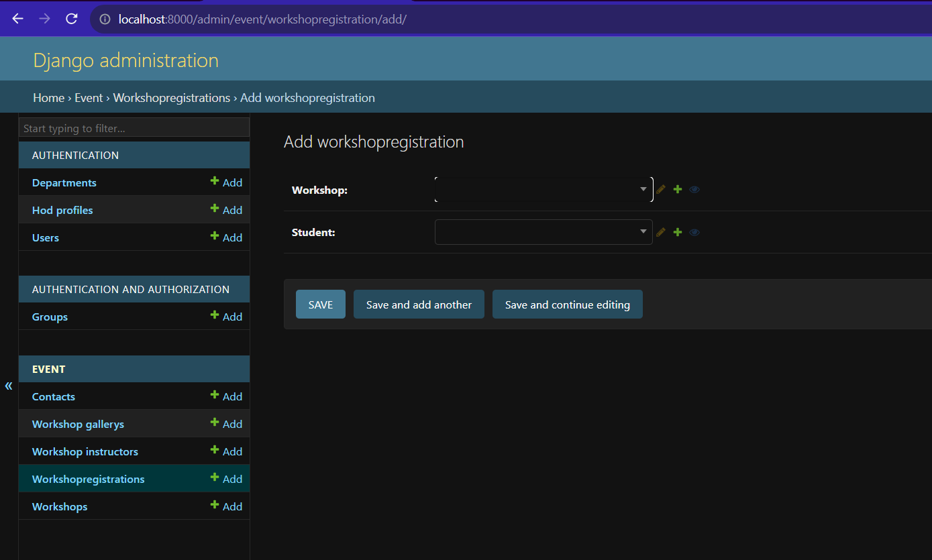Click the green plus next to the Workshop field
932x560 pixels.
pyautogui.click(x=678, y=189)
